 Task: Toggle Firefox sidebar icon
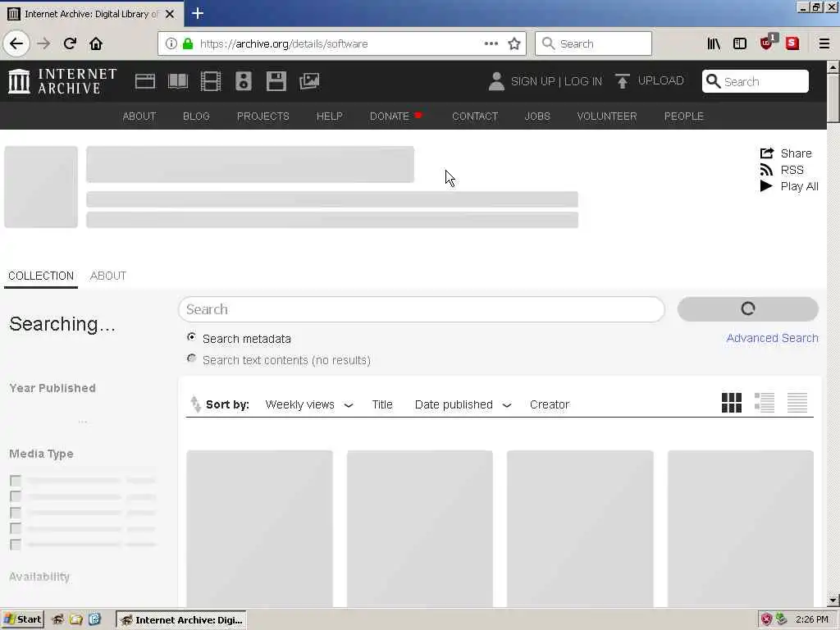(740, 43)
